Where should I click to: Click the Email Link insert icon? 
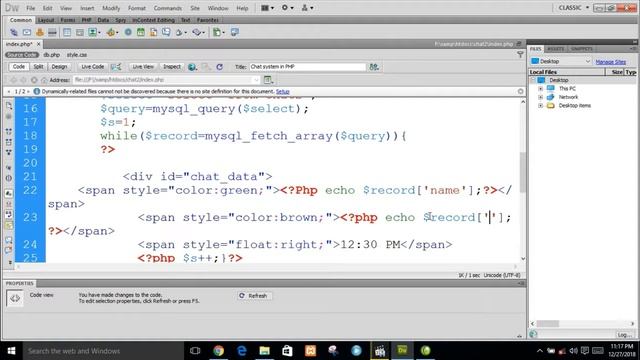click(x=27, y=32)
